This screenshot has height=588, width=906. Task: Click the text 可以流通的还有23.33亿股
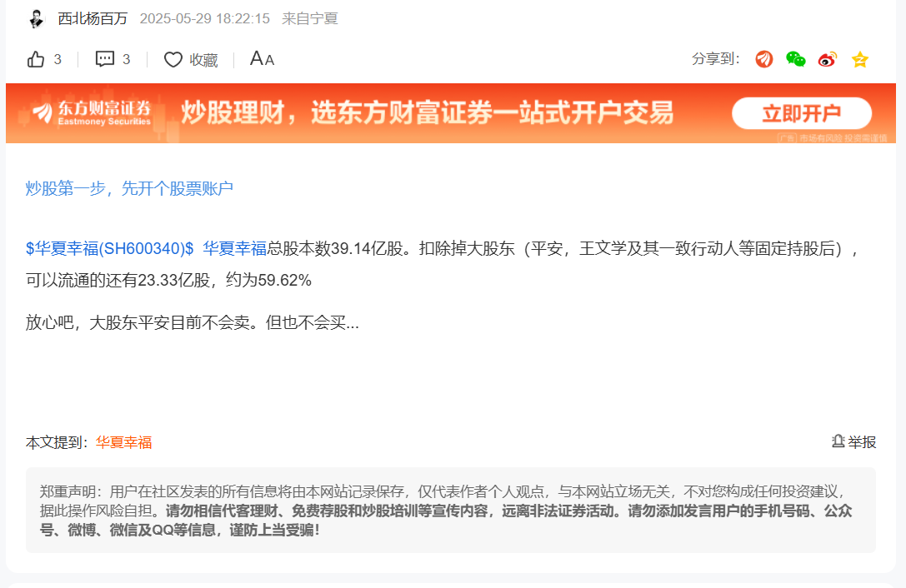(118, 280)
